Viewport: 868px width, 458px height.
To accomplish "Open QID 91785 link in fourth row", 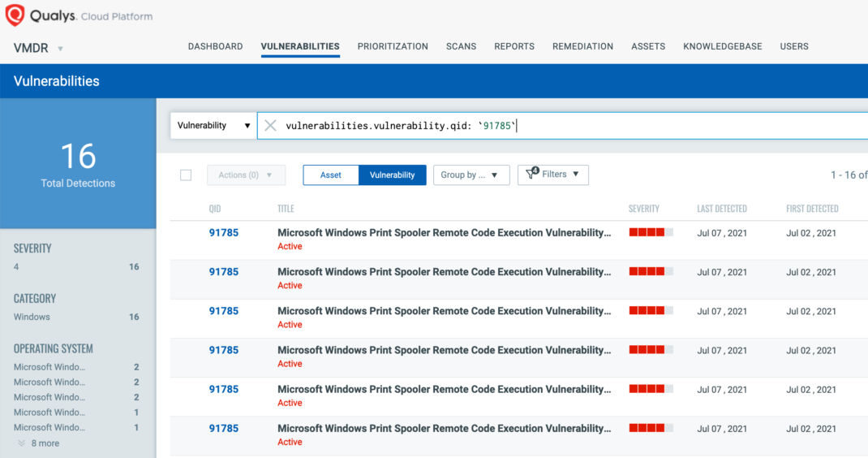I will pyautogui.click(x=224, y=351).
